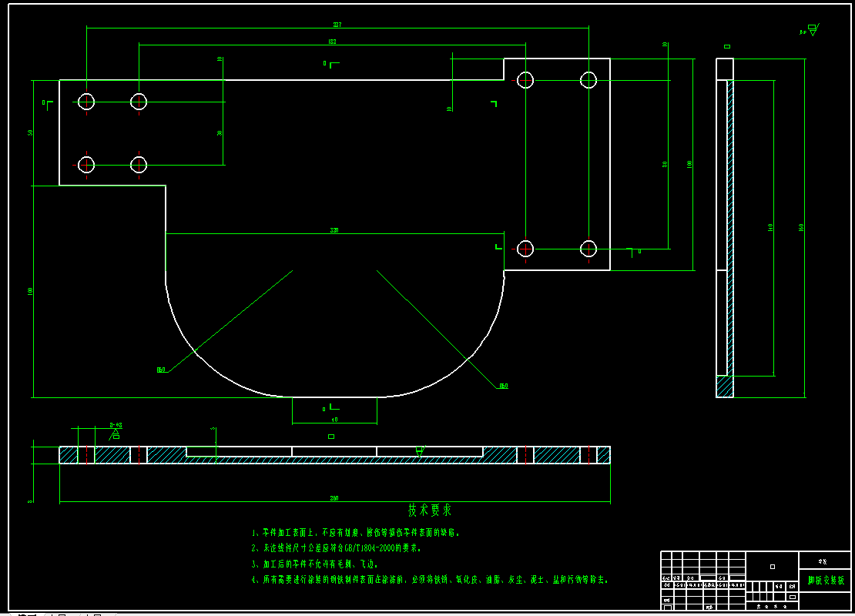Select the 50 height dimension at far left
Viewport: 855px width, 616px height.
[x=31, y=132]
